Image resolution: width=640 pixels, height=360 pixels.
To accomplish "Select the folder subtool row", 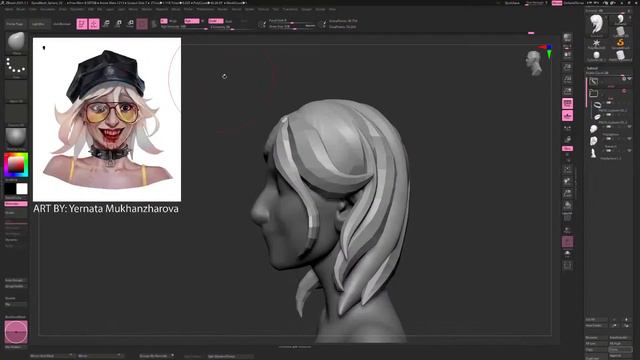I will click(609, 93).
